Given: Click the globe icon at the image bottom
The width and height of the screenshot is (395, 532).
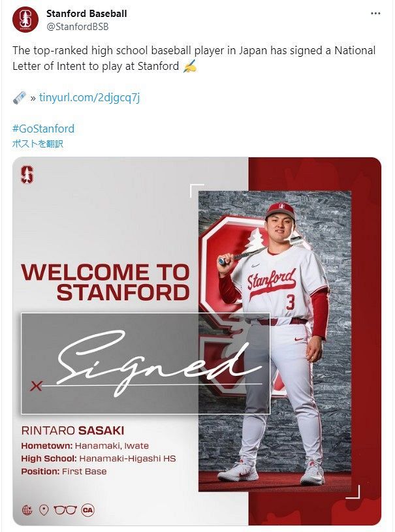Looking at the screenshot, I should (x=27, y=510).
